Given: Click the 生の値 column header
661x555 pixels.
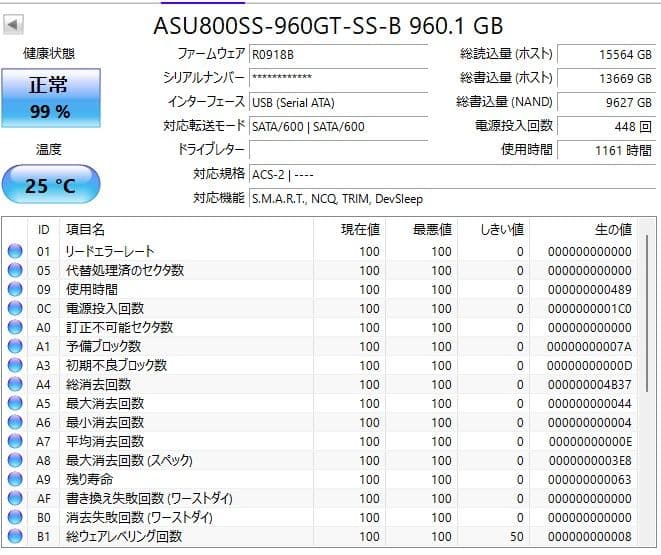Looking at the screenshot, I should tap(584, 230).
